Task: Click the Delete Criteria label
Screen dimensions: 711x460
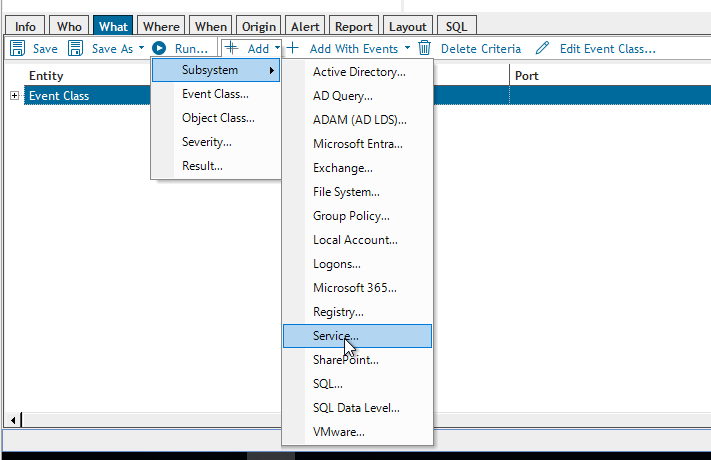Action: point(481,49)
